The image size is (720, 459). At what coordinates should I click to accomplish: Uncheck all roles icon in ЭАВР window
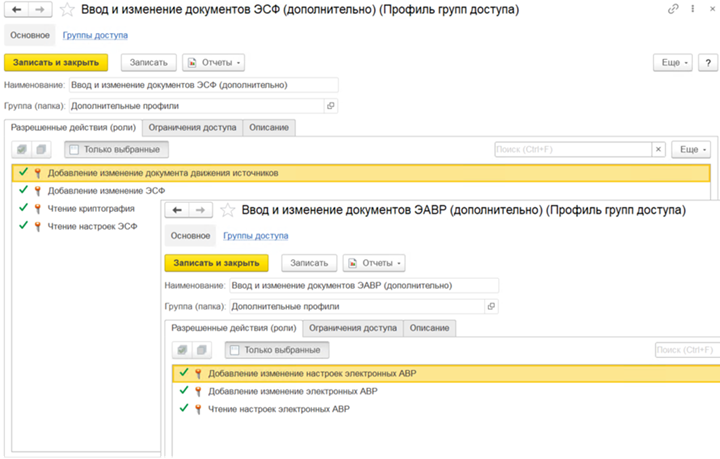click(x=202, y=350)
